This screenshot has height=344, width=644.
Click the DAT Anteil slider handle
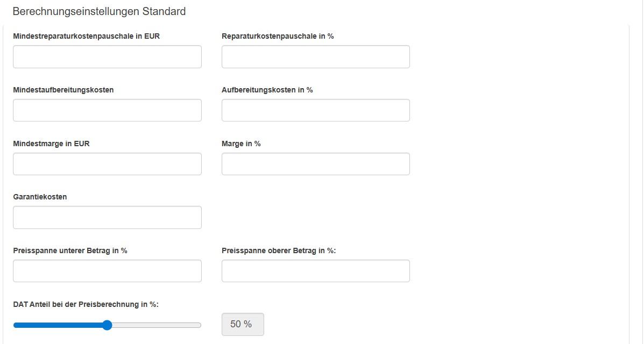click(107, 325)
